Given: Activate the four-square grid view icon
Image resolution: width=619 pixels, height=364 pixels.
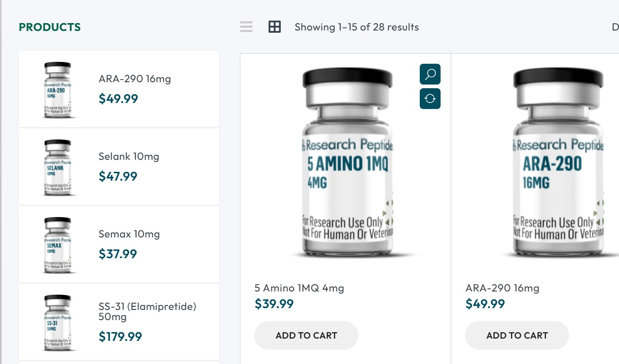Looking at the screenshot, I should tap(275, 27).
